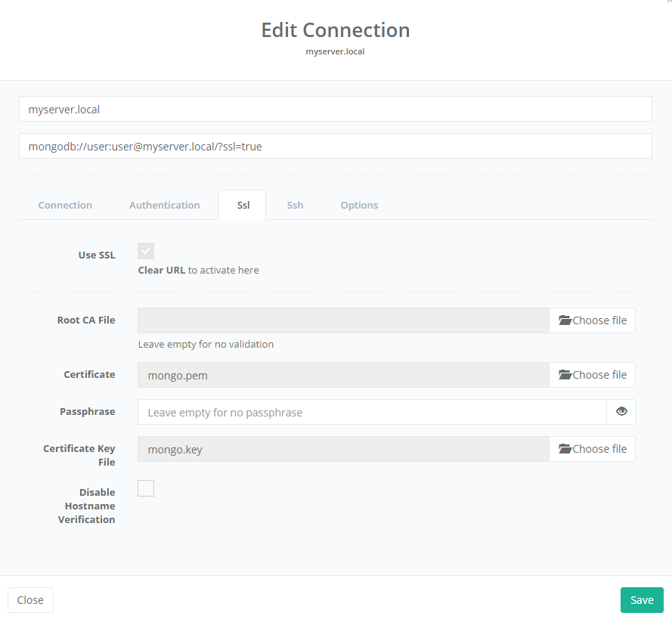The width and height of the screenshot is (672, 619).
Task: Click the connection name field 'myserver.local'
Action: tap(335, 110)
